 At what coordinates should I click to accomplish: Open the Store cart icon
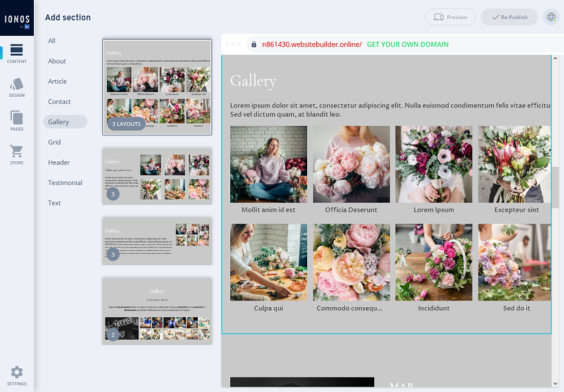(x=17, y=155)
